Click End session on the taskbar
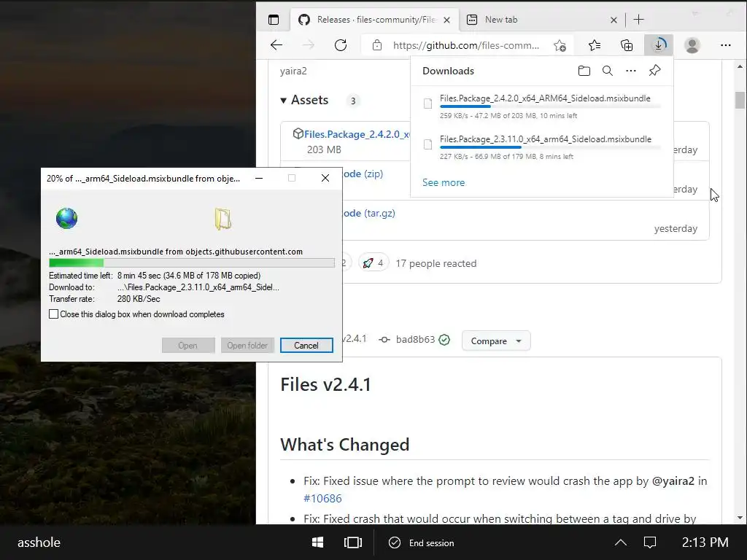Viewport: 747px width, 560px height. coord(422,542)
